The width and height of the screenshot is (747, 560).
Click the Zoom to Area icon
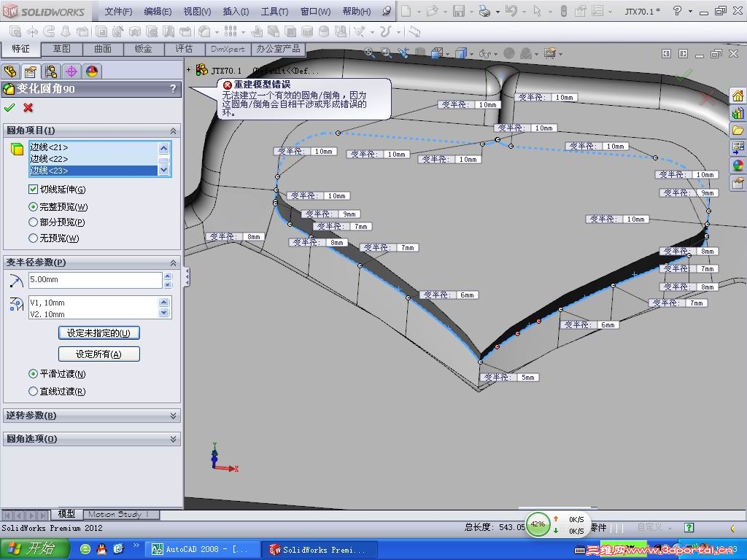(386, 52)
